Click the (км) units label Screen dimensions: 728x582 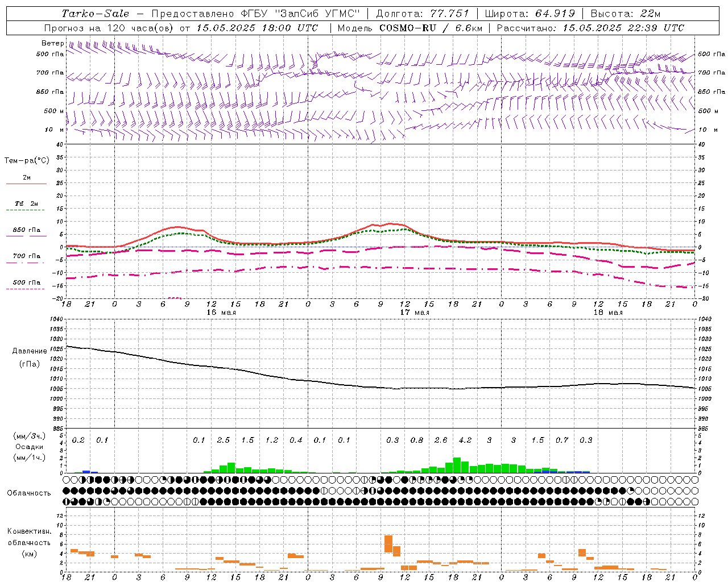click(30, 554)
